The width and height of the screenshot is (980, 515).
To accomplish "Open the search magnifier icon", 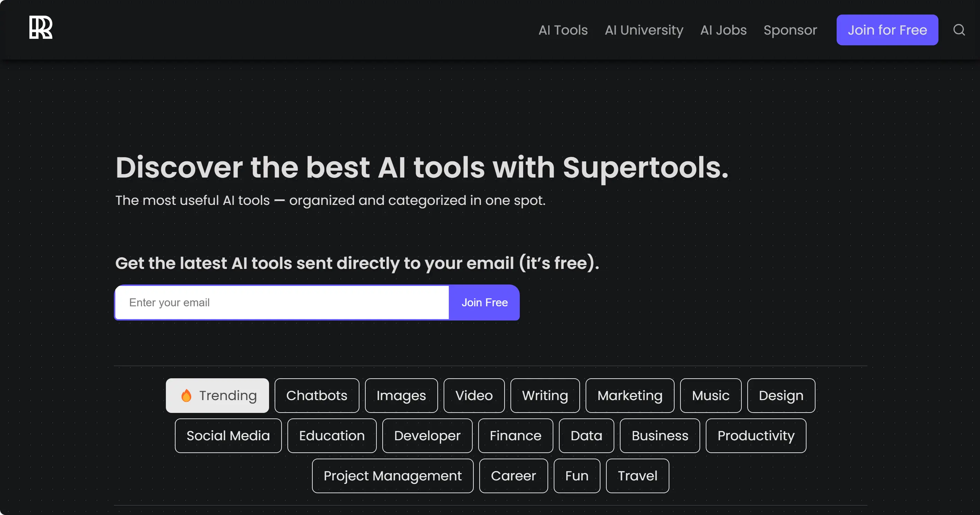I will pos(959,30).
